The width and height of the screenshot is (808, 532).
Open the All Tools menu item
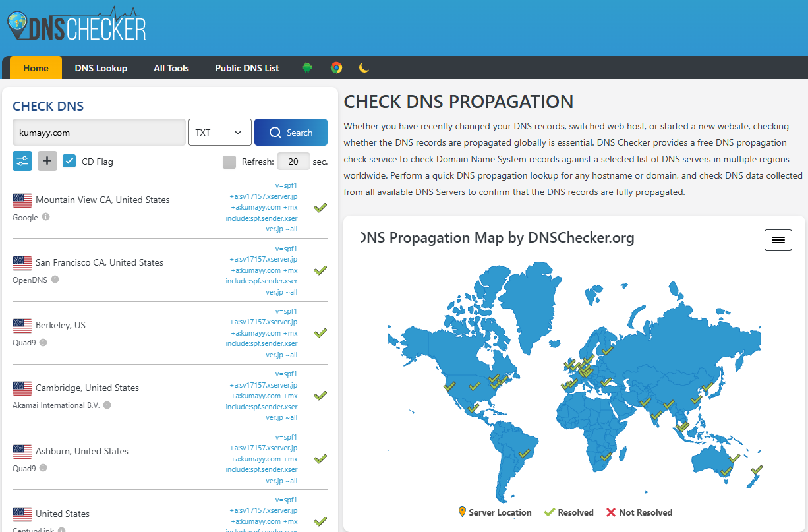tap(171, 68)
